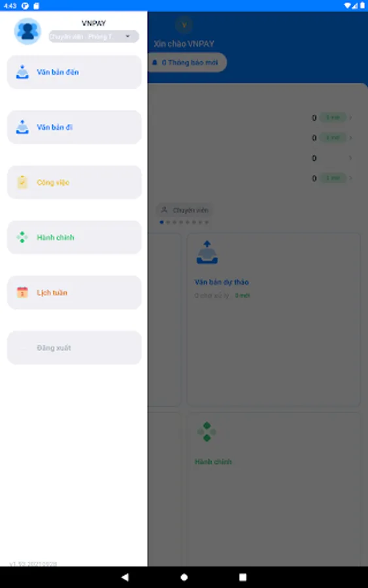
Task: Click the Văn bản đi outbox icon
Action: (x=22, y=127)
